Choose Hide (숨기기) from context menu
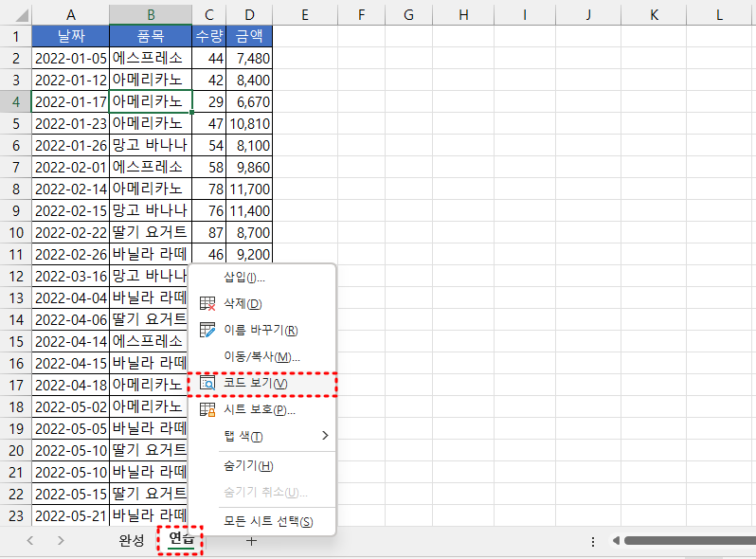This screenshot has width=756, height=559. 248,466
